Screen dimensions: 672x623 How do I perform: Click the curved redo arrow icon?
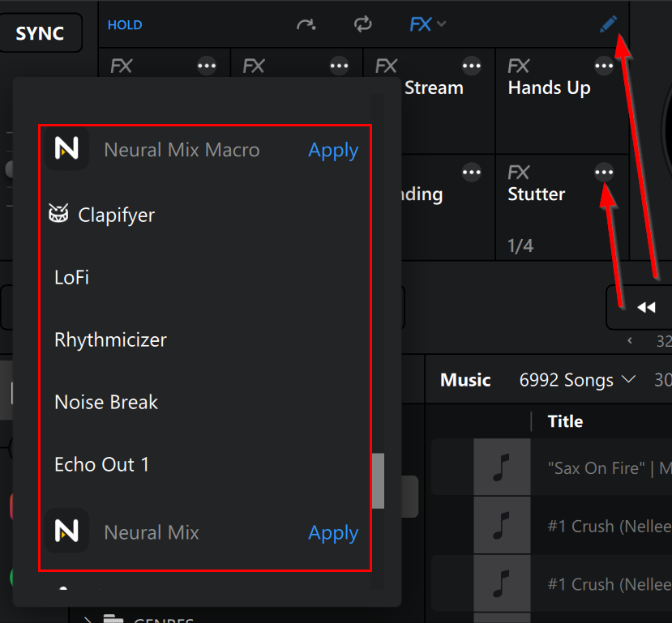pyautogui.click(x=306, y=24)
